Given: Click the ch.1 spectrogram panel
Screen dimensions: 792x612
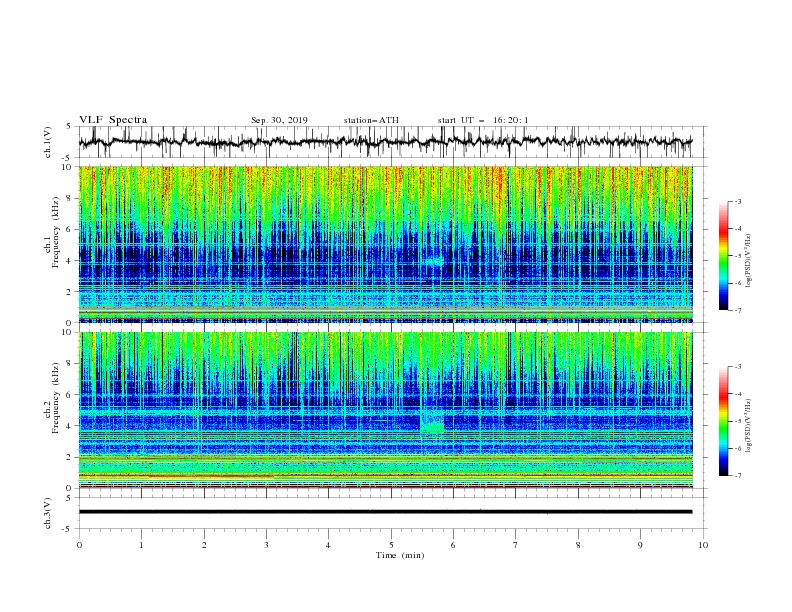Looking at the screenshot, I should tap(385, 244).
